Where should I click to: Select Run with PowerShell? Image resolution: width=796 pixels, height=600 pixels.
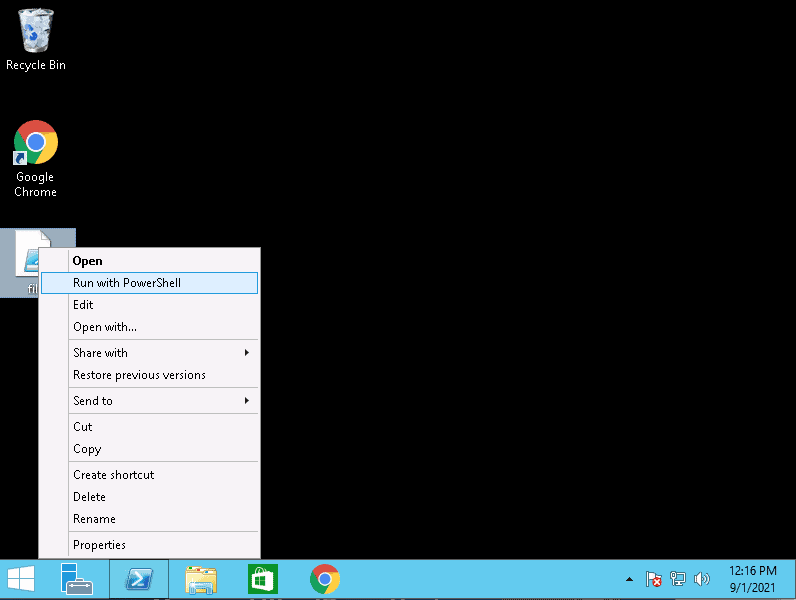(x=149, y=283)
